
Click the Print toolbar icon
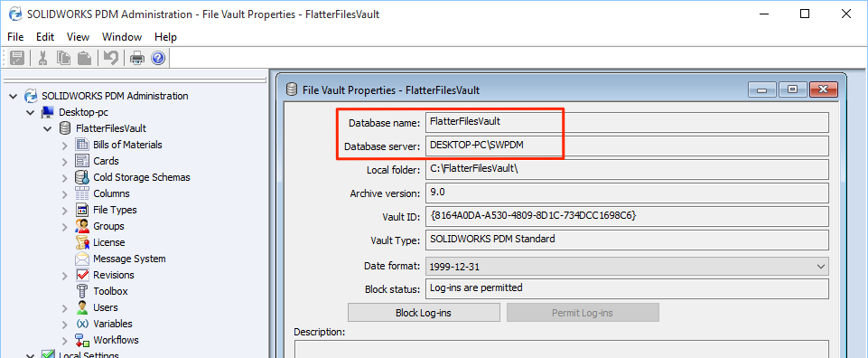click(x=136, y=58)
